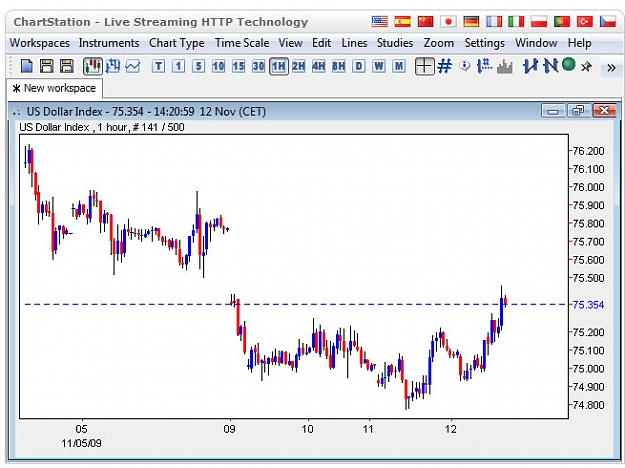Select weekly W time scale button
This screenshot has height=468, width=625.
379,66
